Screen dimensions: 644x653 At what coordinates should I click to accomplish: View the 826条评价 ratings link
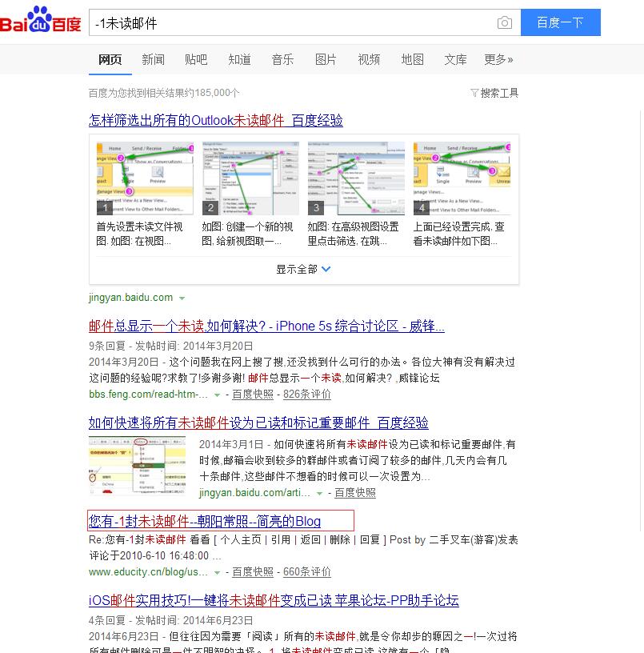pos(306,394)
